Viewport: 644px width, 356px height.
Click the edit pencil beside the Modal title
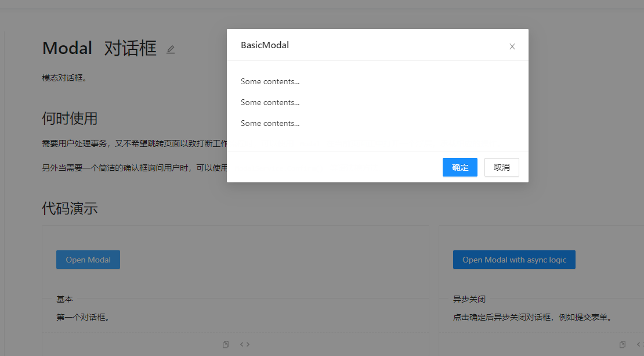pyautogui.click(x=170, y=49)
